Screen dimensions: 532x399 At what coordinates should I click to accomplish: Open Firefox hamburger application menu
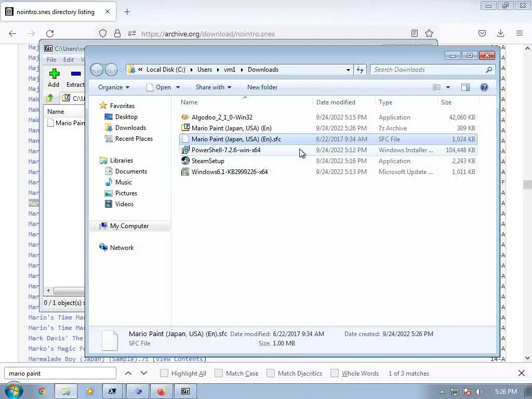520,33
